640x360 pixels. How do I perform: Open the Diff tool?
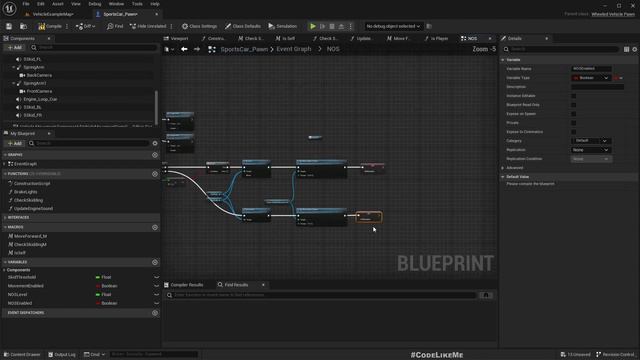[x=85, y=26]
